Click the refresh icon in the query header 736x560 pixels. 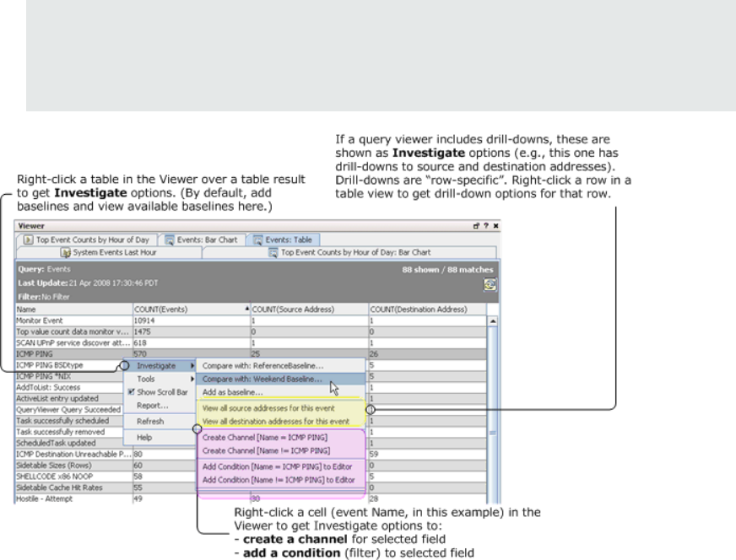(x=490, y=284)
